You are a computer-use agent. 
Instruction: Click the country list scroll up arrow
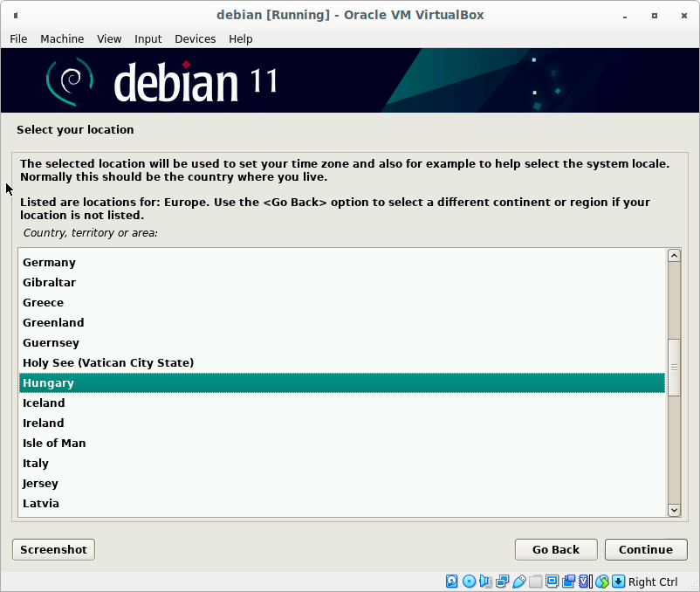[x=673, y=256]
